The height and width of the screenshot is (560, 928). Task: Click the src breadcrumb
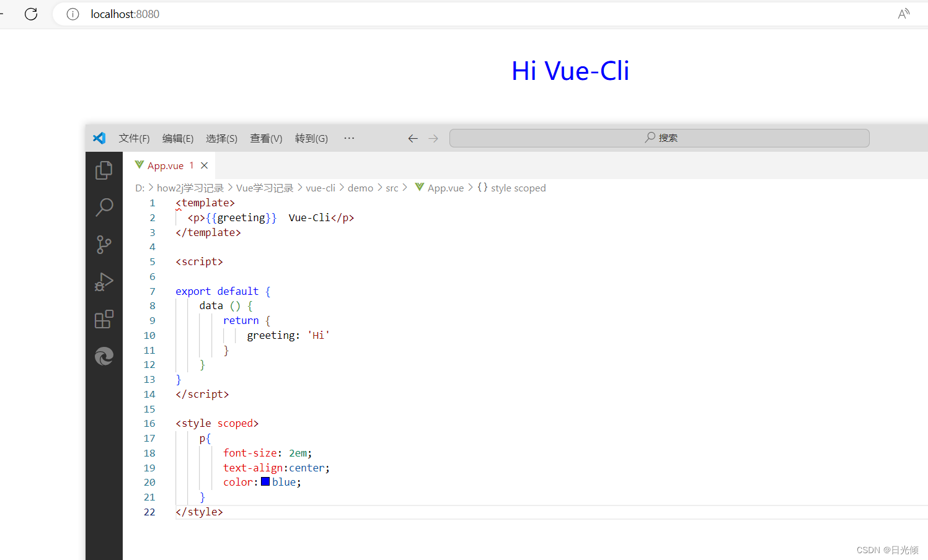tap(392, 188)
